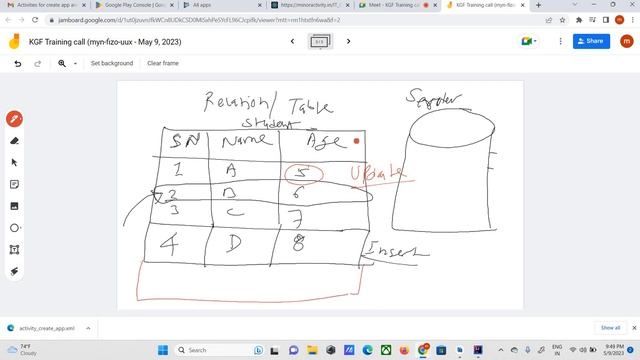Select the Eraser tool

click(x=14, y=141)
